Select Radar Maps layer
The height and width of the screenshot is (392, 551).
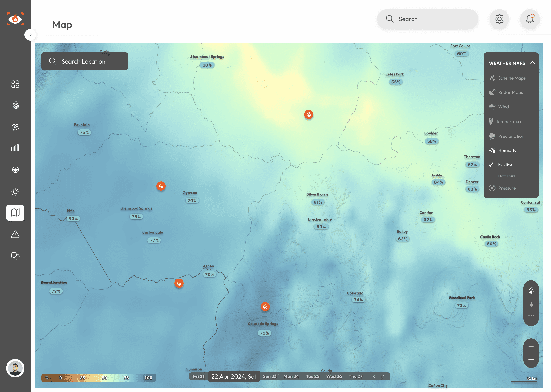(x=506, y=92)
